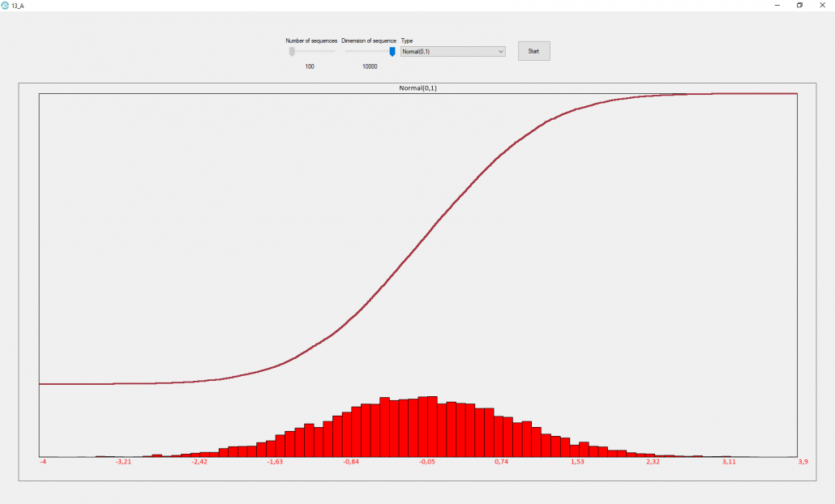Click the Number of sequences slider thumb
Image resolution: width=835 pixels, height=504 pixels.
pos(292,52)
